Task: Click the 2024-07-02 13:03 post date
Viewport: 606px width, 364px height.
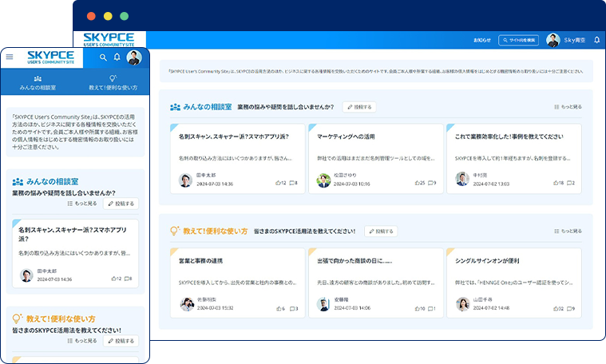Action: (491, 184)
